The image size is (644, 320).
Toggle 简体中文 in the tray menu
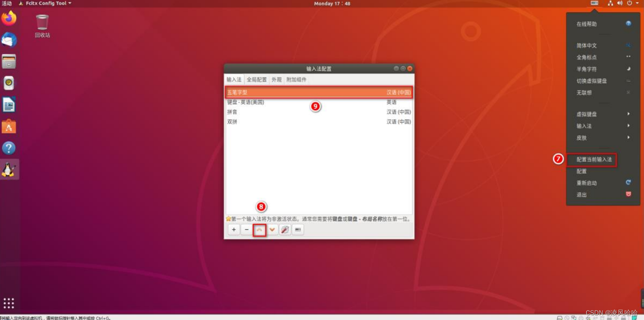point(603,45)
